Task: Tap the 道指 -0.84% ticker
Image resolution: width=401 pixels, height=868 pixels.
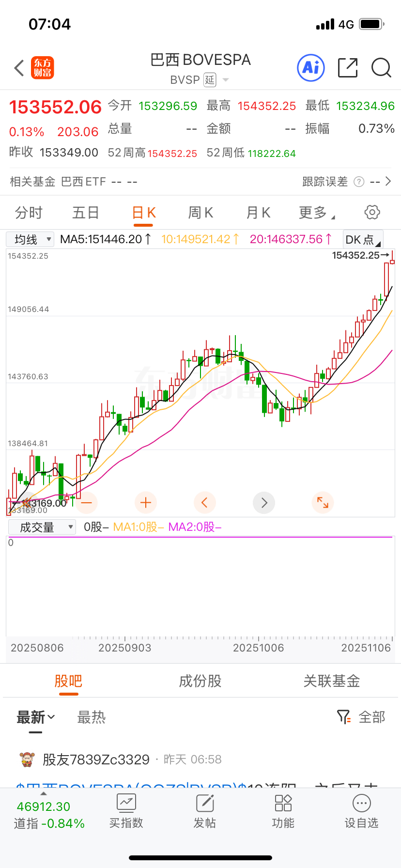Action: pyautogui.click(x=49, y=823)
